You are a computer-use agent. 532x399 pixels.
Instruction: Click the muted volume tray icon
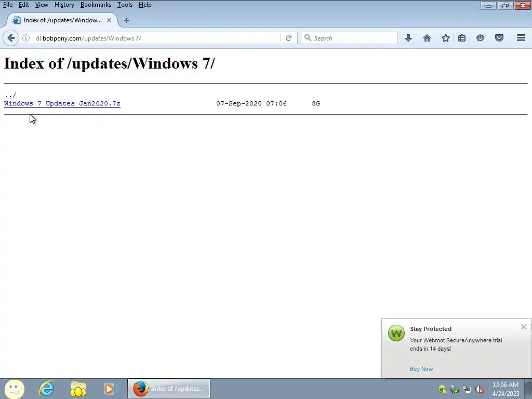coord(480,390)
